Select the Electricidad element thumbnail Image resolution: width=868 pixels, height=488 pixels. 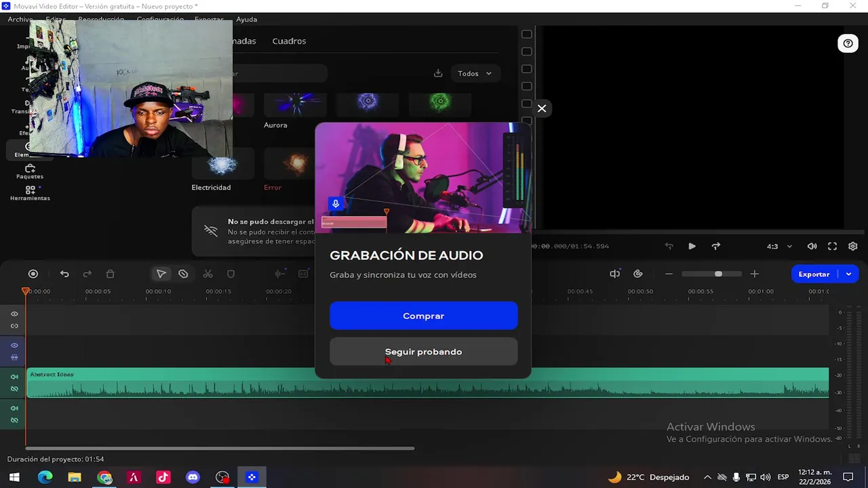(222, 165)
